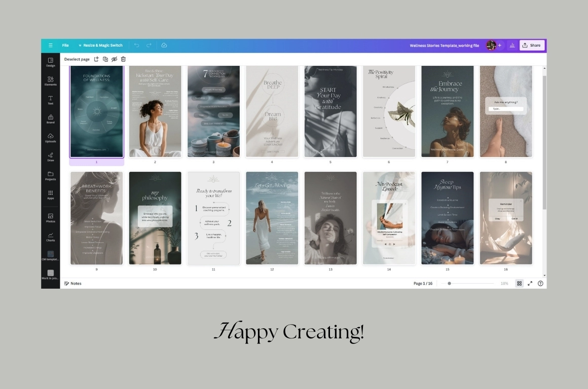Delete selected page with trash icon
Image resolution: width=588 pixels, height=389 pixels.
coord(123,59)
